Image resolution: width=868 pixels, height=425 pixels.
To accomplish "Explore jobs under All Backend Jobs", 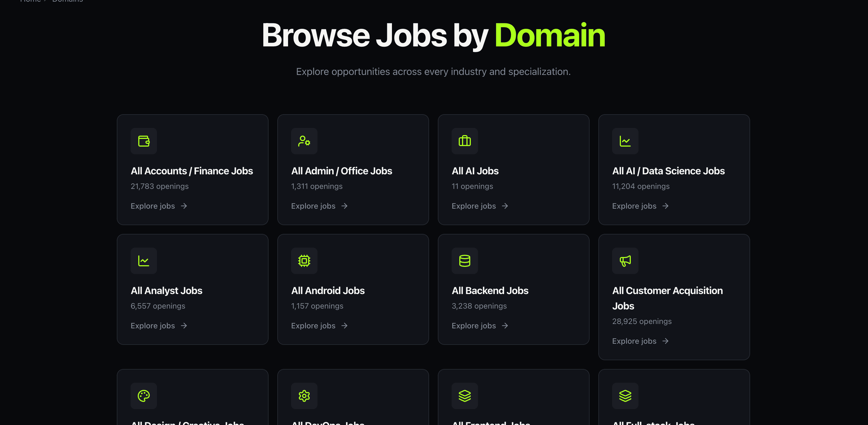I will (480, 326).
